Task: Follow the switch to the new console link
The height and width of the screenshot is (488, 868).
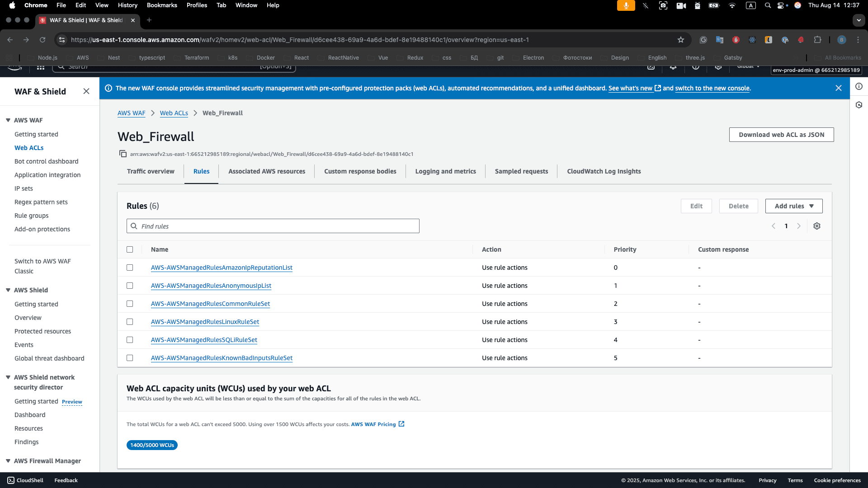Action: click(712, 88)
